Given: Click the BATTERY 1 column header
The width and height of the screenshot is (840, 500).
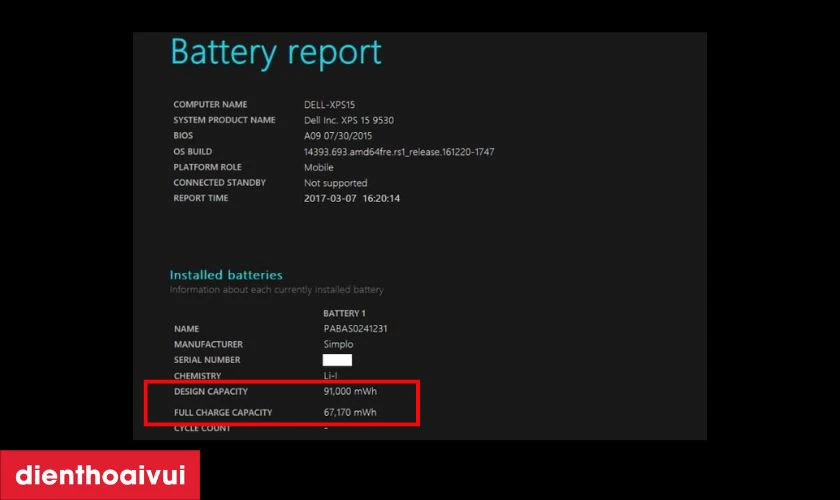Looking at the screenshot, I should [344, 314].
